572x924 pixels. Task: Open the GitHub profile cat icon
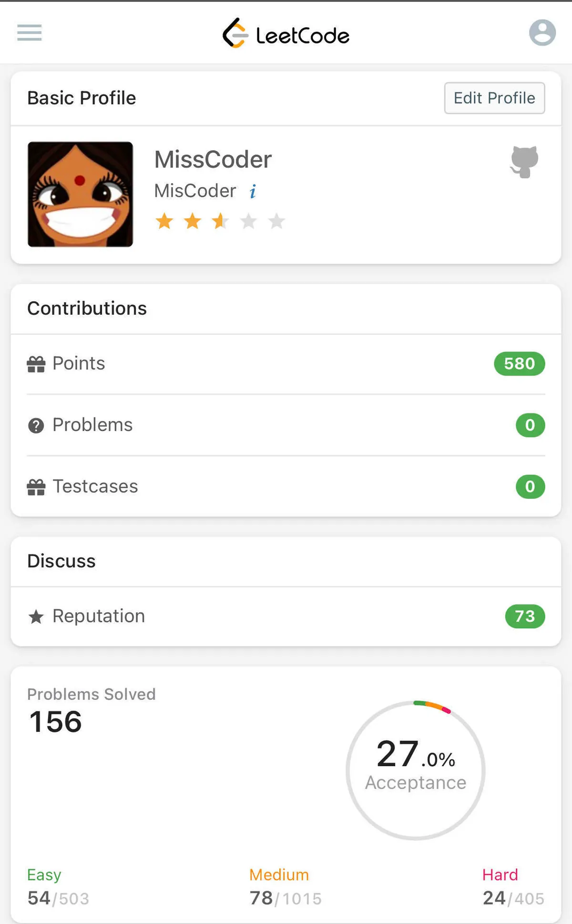coord(524,162)
